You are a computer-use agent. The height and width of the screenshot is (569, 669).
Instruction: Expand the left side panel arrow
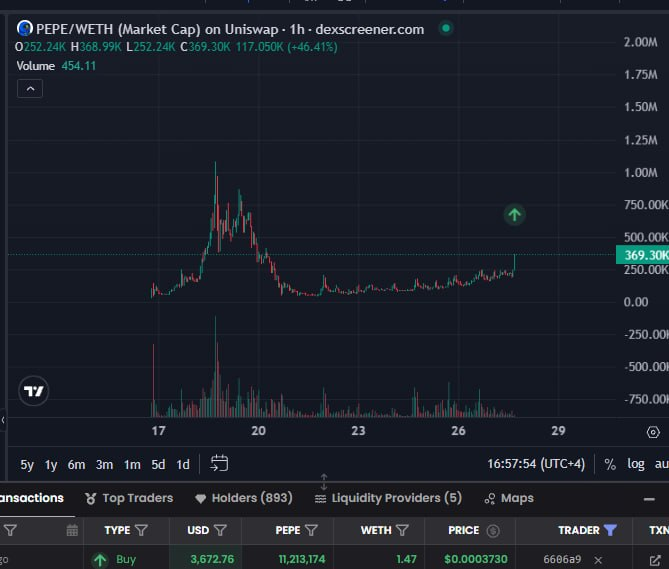click(x=3, y=420)
